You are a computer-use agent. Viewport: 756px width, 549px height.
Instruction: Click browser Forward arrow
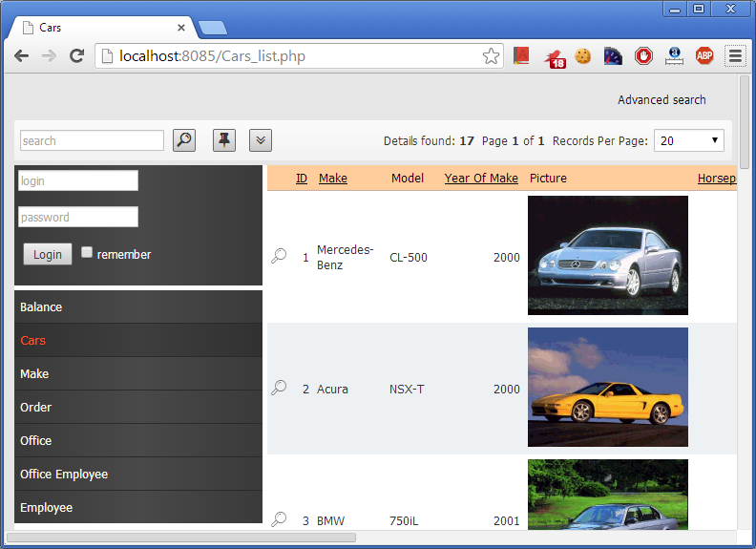click(x=49, y=56)
